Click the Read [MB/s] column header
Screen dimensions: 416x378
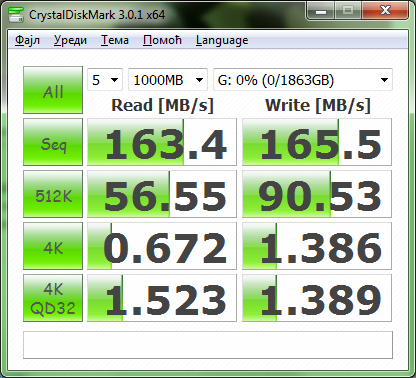pyautogui.click(x=162, y=106)
